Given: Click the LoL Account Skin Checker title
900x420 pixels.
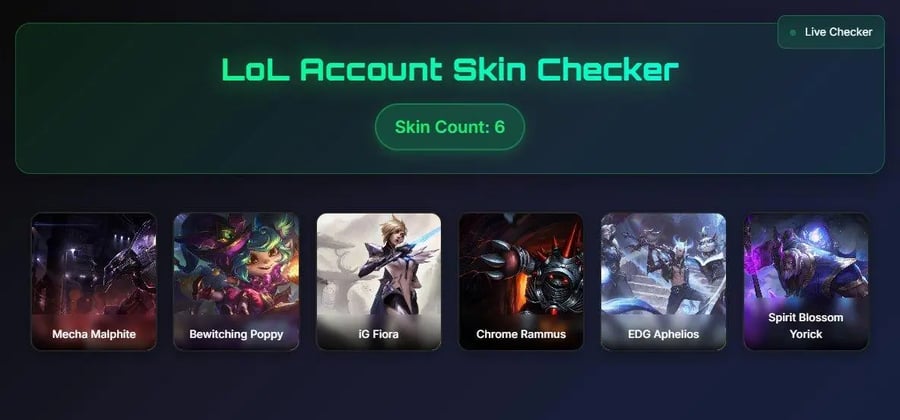Looking at the screenshot, I should click(450, 69).
